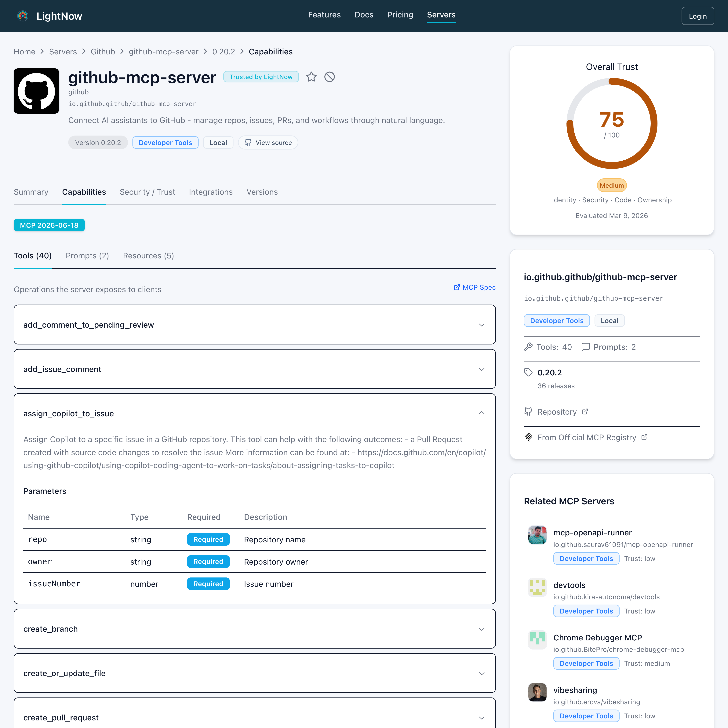Switch to the Integrations tab
This screenshot has width=728, height=728.
coord(211,192)
